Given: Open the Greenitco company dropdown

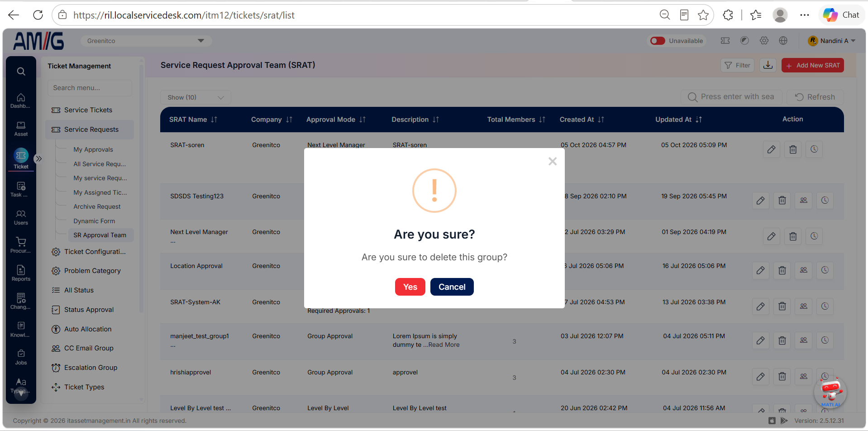Looking at the screenshot, I should (x=146, y=41).
